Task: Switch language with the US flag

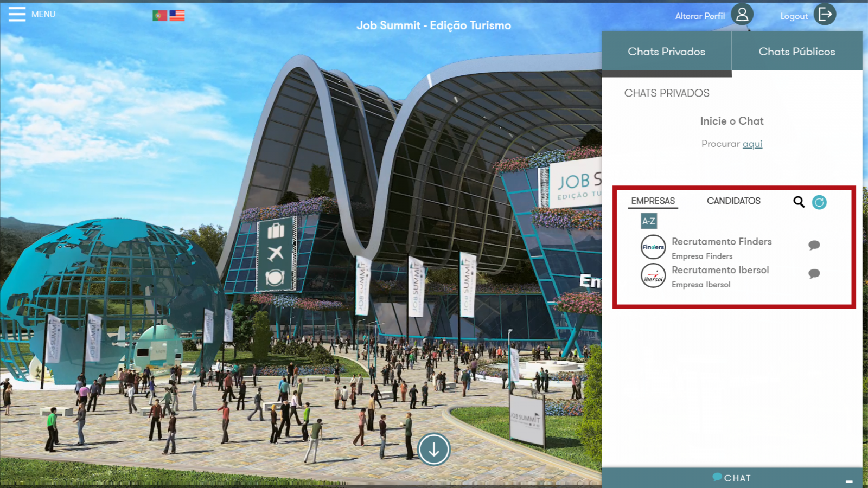Action: (x=177, y=16)
